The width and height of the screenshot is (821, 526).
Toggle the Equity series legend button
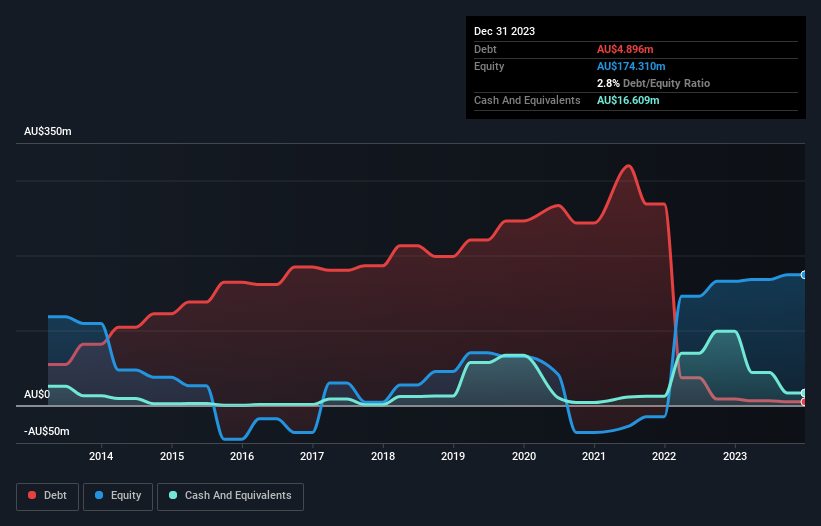(118, 496)
